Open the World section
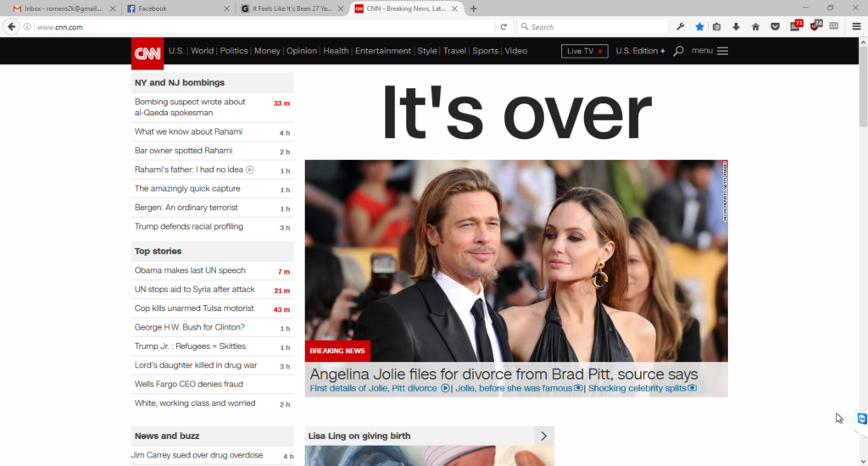 tap(202, 51)
